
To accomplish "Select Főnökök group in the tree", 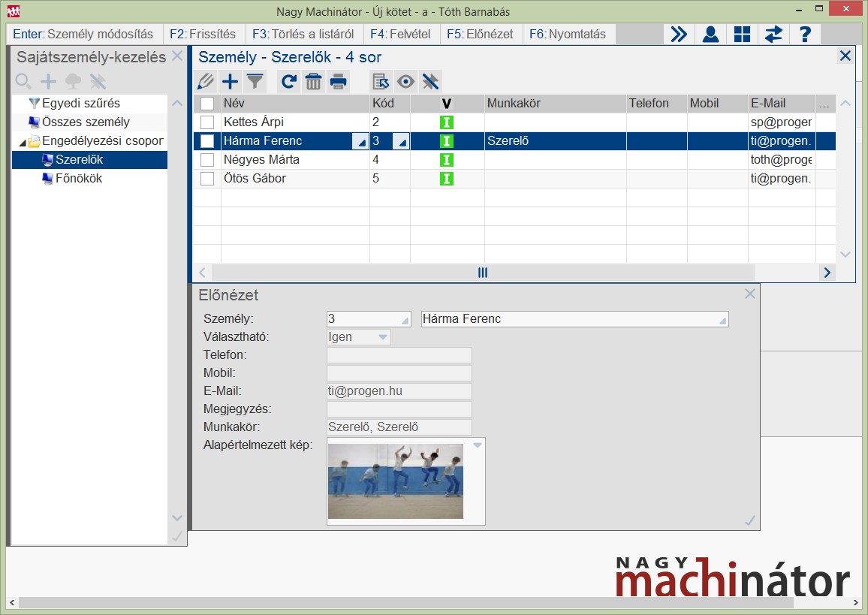I will 78,179.
